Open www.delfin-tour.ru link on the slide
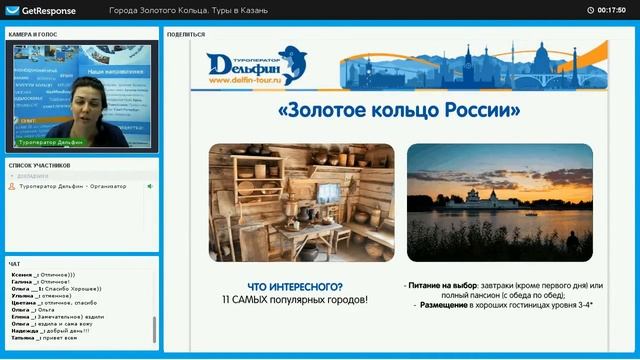Image resolution: width=640 pixels, height=360 pixels. pos(245,80)
